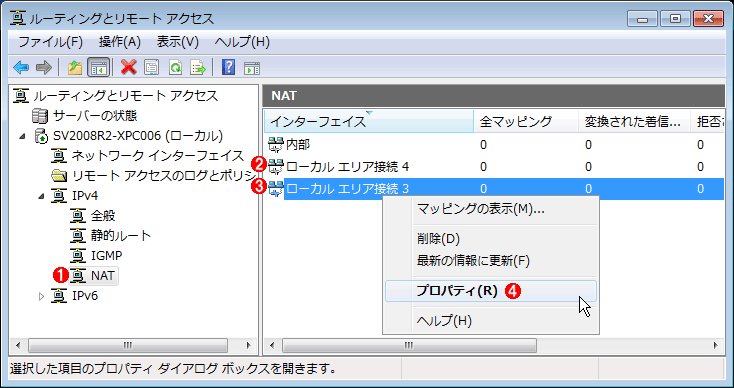Click the ネットワーク インターフェイス node icon
The image size is (734, 388).
click(59, 156)
